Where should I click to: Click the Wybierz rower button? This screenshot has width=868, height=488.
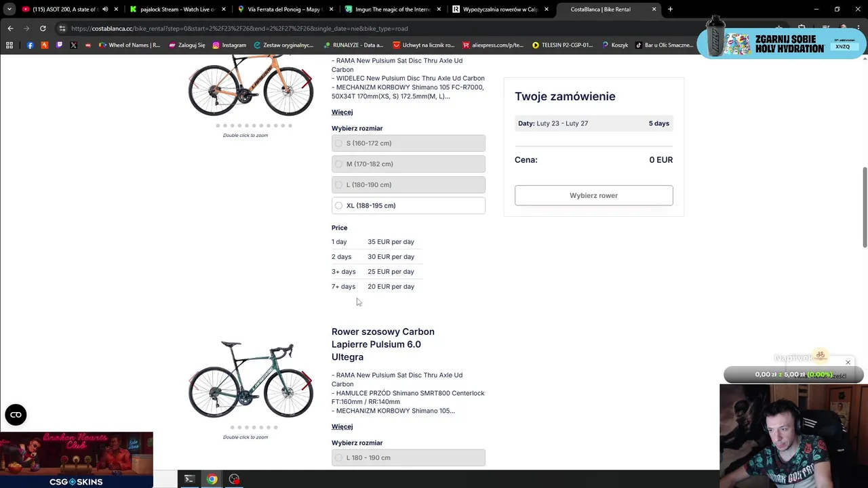(593, 195)
